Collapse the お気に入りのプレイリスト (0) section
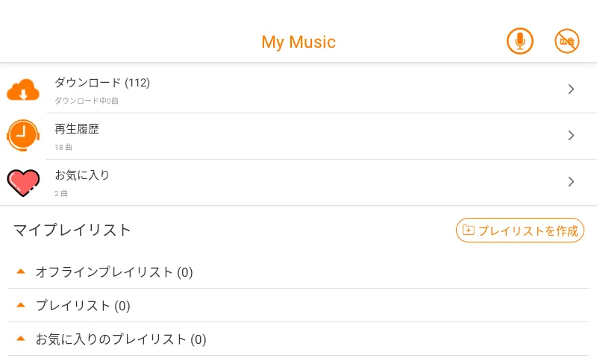Image resolution: width=597 pixels, height=364 pixels. coord(21,339)
